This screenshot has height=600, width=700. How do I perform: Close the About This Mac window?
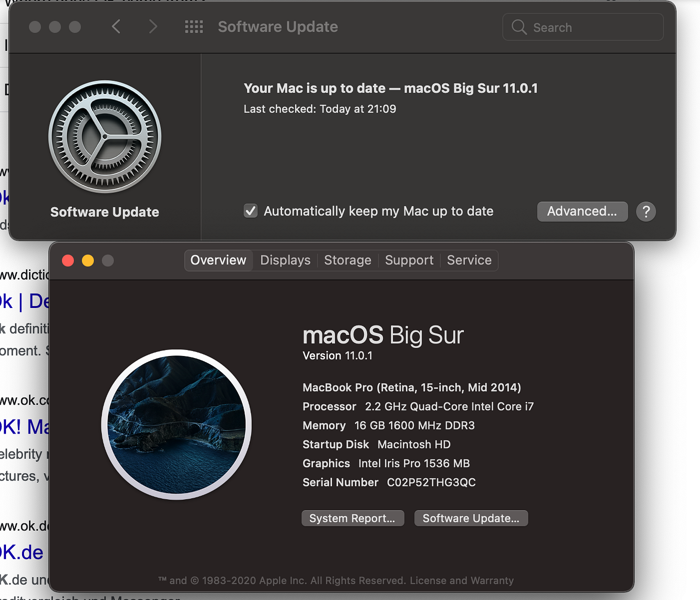[68, 260]
